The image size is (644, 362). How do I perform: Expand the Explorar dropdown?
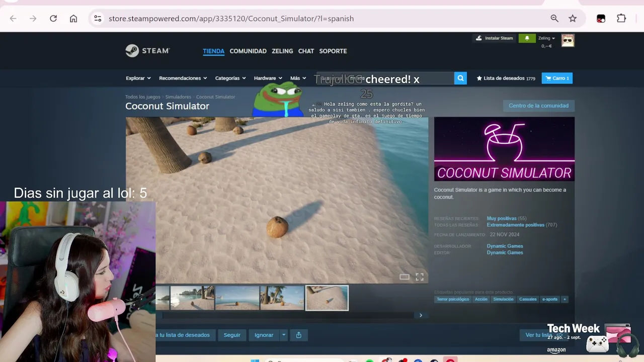tap(138, 78)
